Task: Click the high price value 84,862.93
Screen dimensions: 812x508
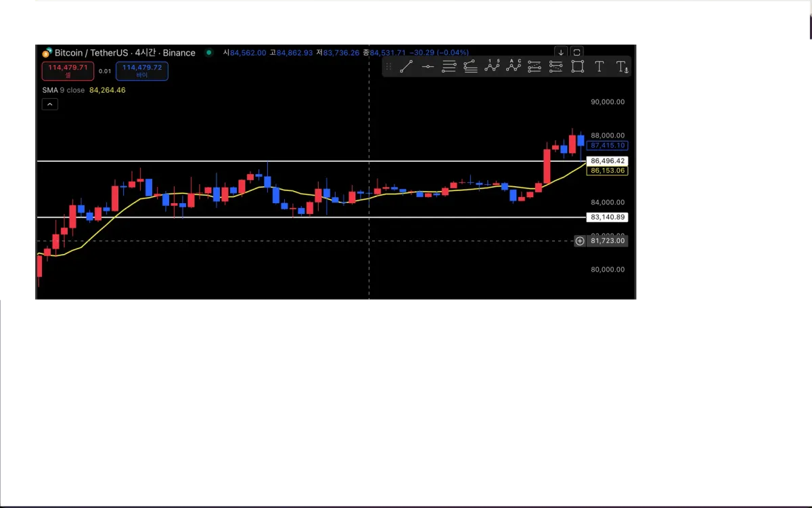Action: tap(295, 53)
